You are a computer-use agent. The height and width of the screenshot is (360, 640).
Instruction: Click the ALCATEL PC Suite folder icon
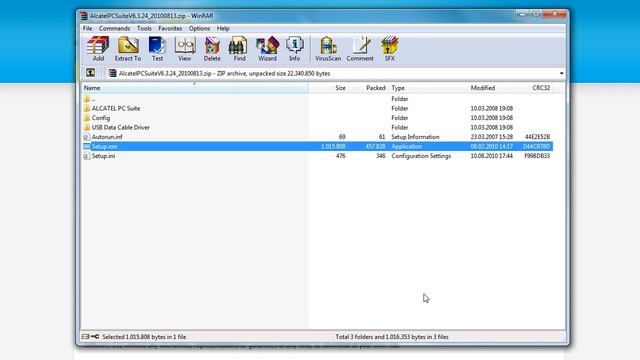pyautogui.click(x=87, y=108)
